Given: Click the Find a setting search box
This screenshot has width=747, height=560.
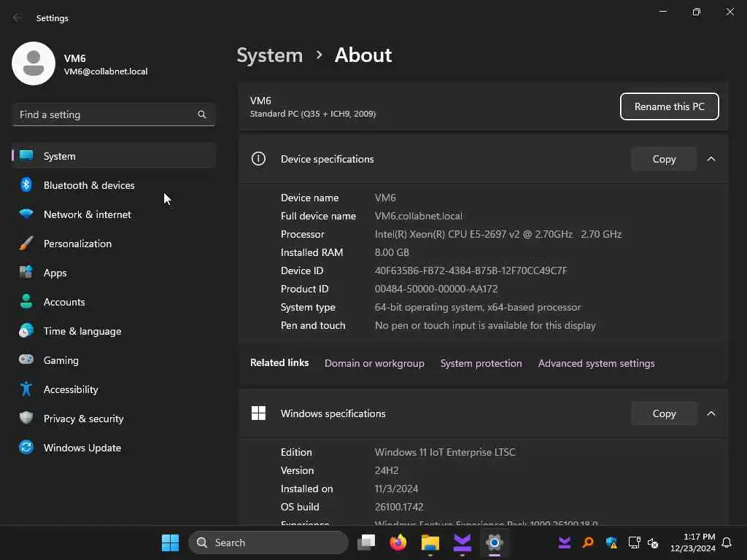Looking at the screenshot, I should click(113, 114).
